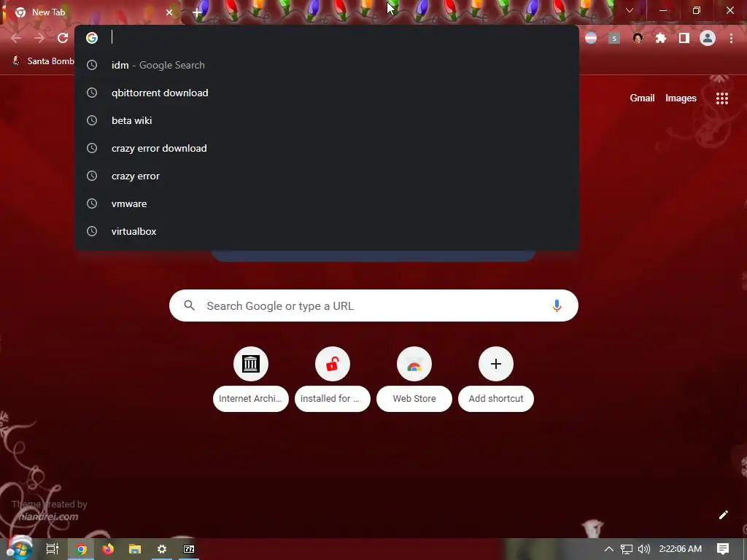Open the clock showing 2:22:06 AM
The image size is (747, 560).
click(x=680, y=549)
